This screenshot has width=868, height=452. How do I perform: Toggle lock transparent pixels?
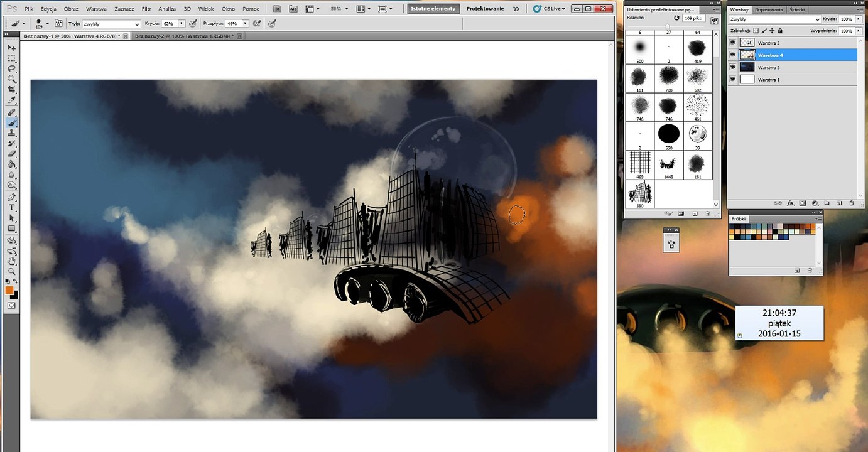click(x=756, y=30)
